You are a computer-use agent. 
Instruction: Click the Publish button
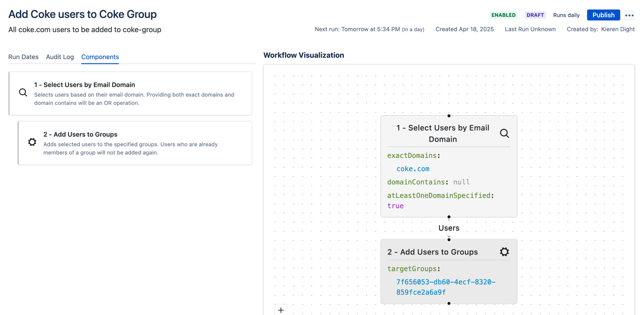click(x=603, y=15)
